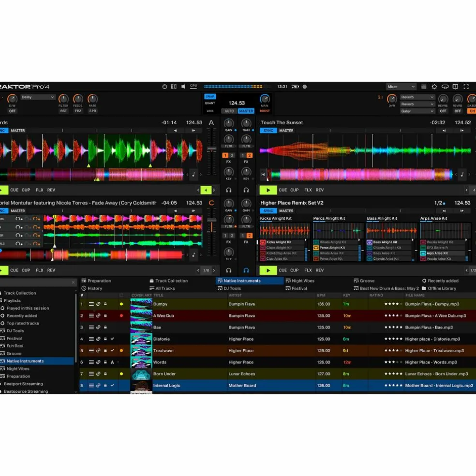Click the battery indicator icon
The width and height of the screenshot is (476, 476).
click(295, 87)
